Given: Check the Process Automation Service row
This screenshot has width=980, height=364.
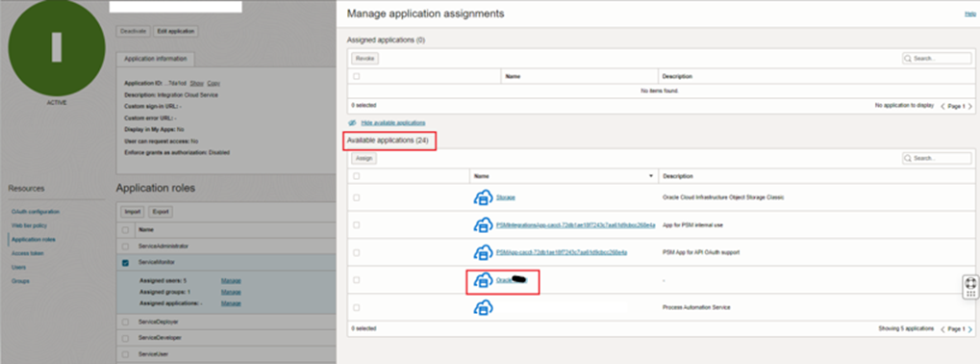Looking at the screenshot, I should 356,308.
